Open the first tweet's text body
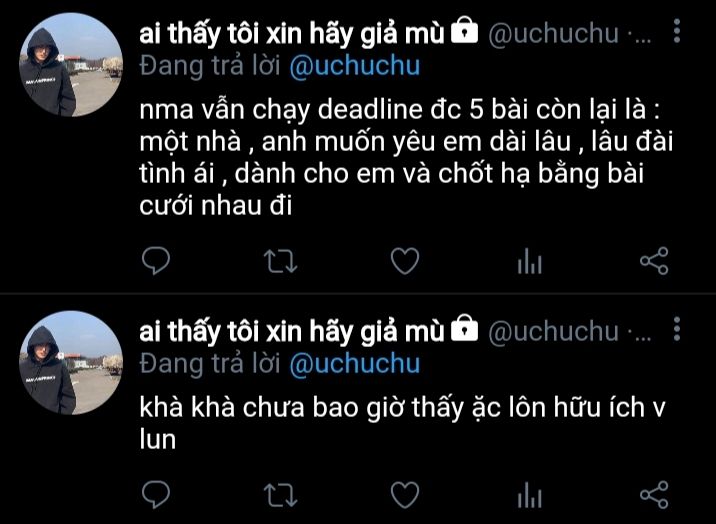The width and height of the screenshot is (716, 524). click(406, 157)
